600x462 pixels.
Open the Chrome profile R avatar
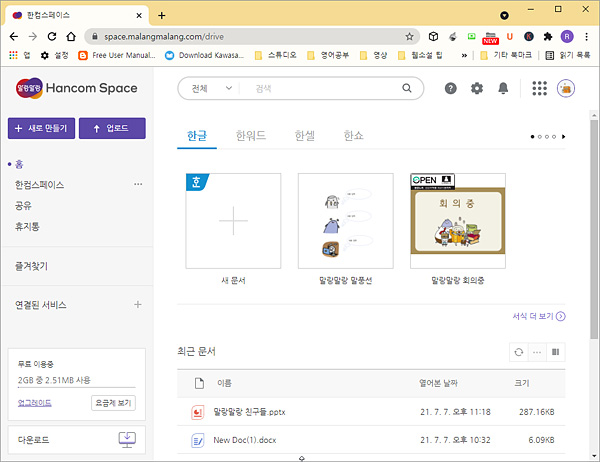coord(567,36)
